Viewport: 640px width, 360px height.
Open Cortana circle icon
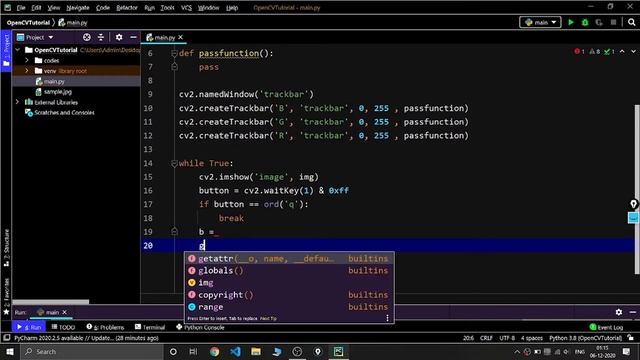173,351
